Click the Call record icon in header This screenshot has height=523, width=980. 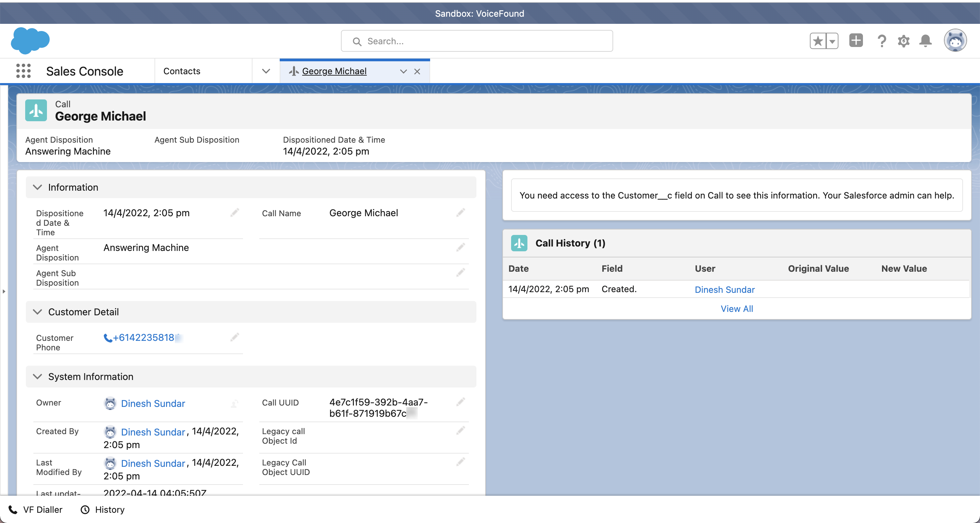pyautogui.click(x=36, y=110)
